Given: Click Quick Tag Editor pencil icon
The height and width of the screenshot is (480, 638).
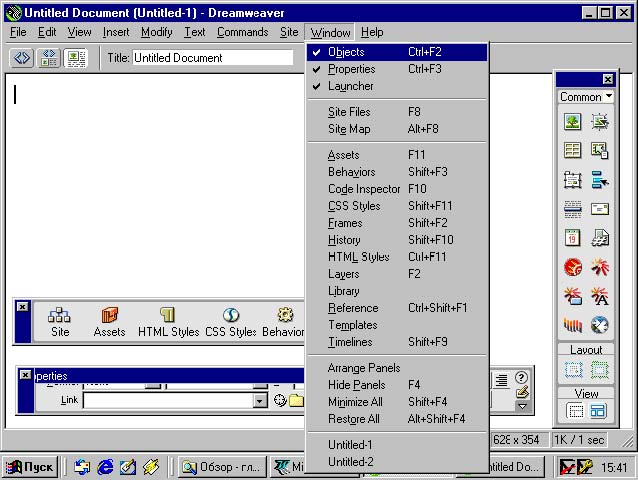Looking at the screenshot, I should pos(522,392).
